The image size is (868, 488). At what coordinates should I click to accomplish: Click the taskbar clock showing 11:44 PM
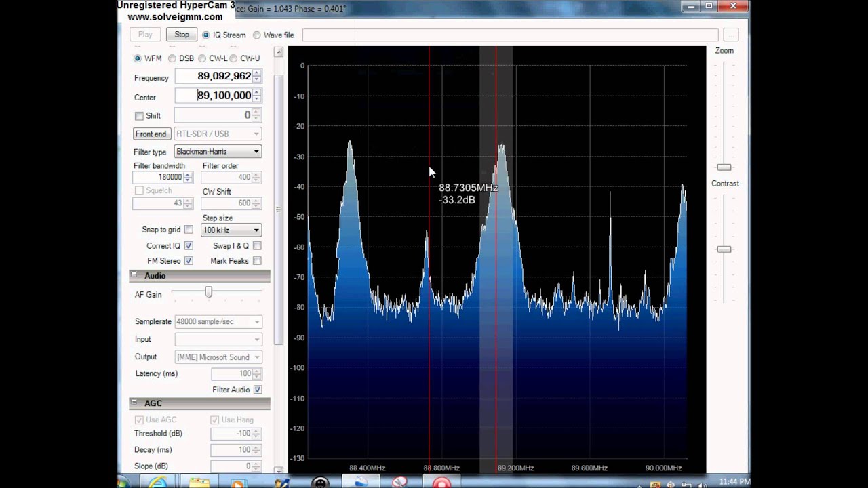coord(735,481)
